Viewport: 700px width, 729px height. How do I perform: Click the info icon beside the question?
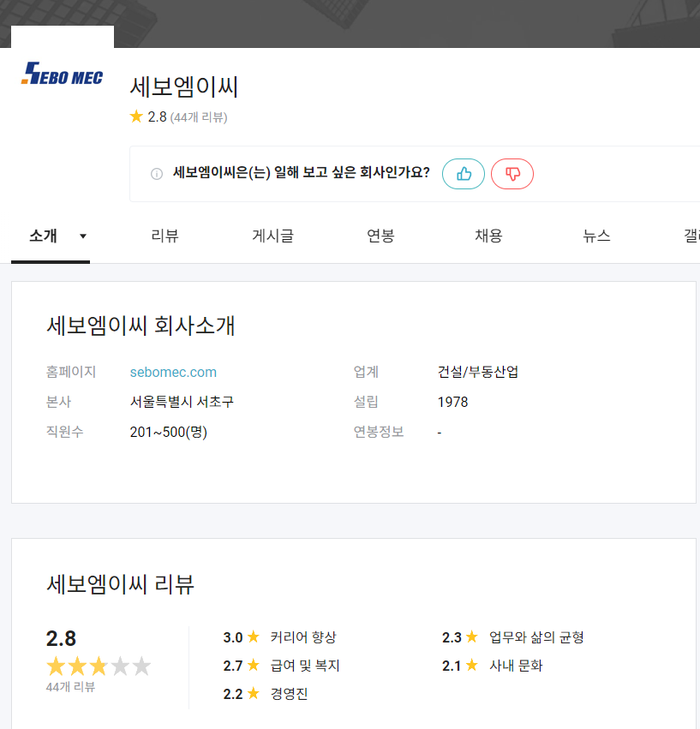click(157, 174)
